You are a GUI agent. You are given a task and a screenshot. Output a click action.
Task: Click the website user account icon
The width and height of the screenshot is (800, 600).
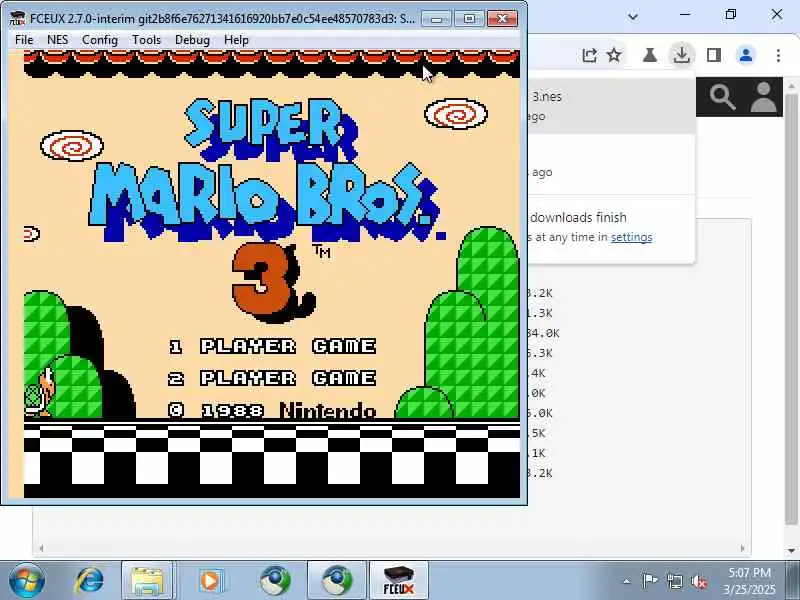point(763,97)
